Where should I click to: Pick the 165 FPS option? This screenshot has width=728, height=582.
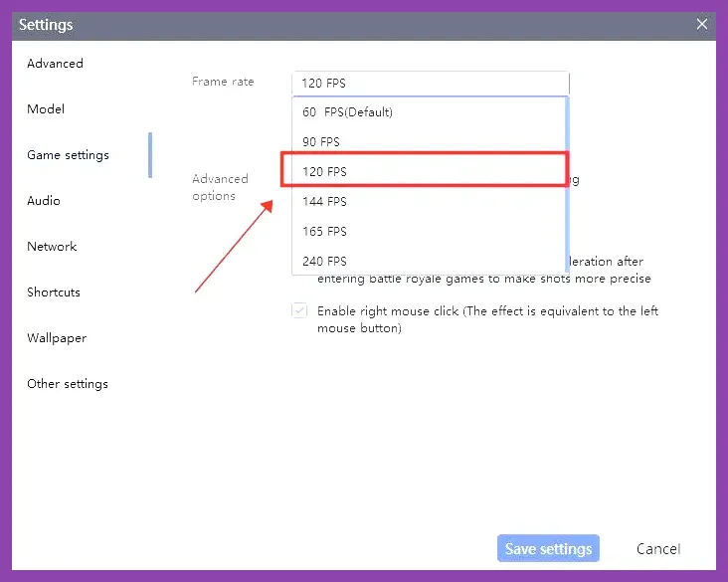tap(428, 232)
